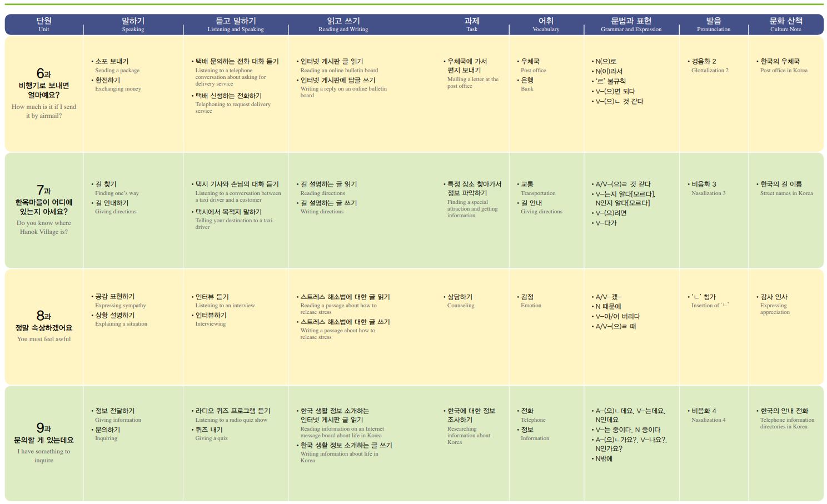Select the Reading and Writing column header

coord(343,24)
